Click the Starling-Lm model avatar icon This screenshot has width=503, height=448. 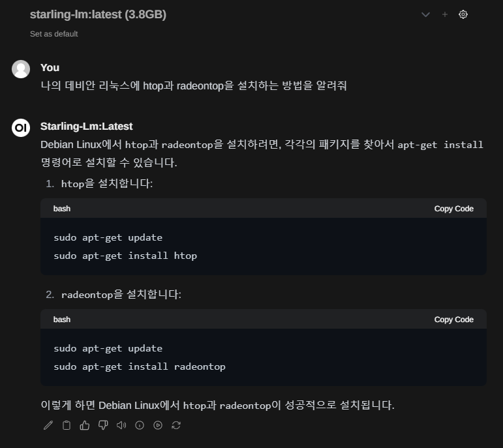click(21, 127)
